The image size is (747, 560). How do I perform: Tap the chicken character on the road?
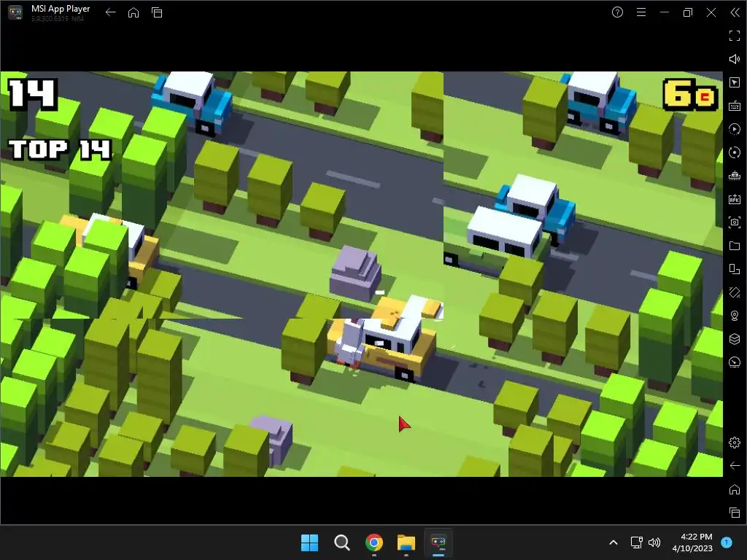[x=349, y=344]
